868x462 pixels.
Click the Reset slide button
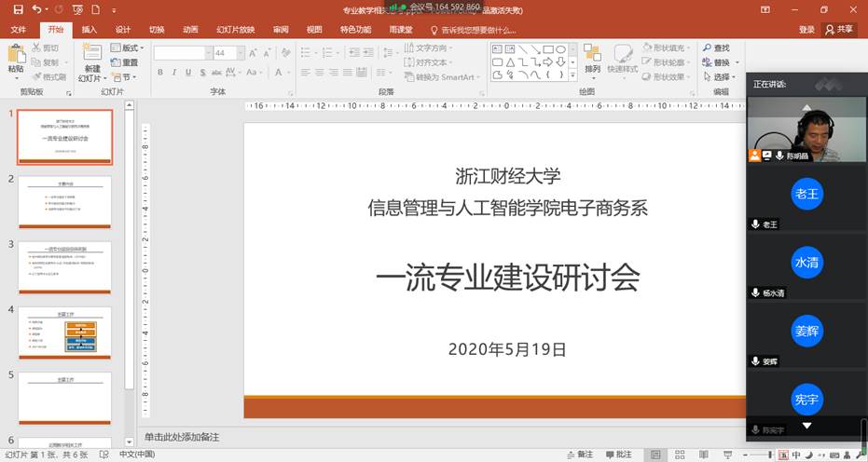(x=125, y=62)
